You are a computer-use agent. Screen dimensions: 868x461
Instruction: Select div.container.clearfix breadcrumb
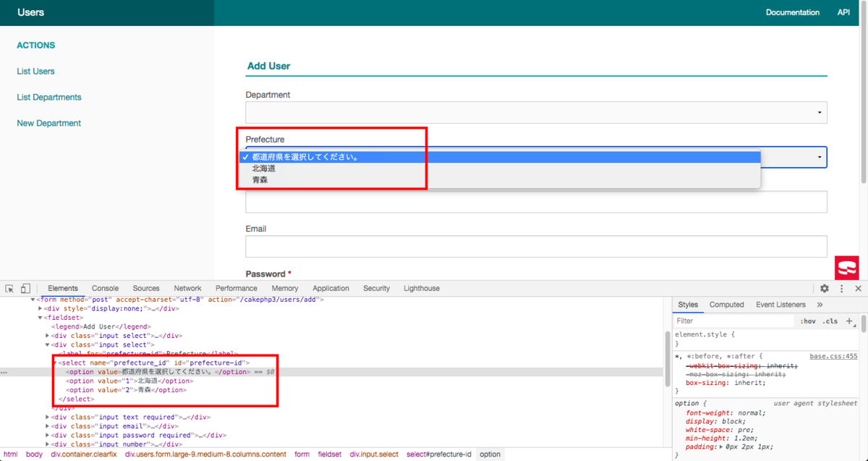83,454
